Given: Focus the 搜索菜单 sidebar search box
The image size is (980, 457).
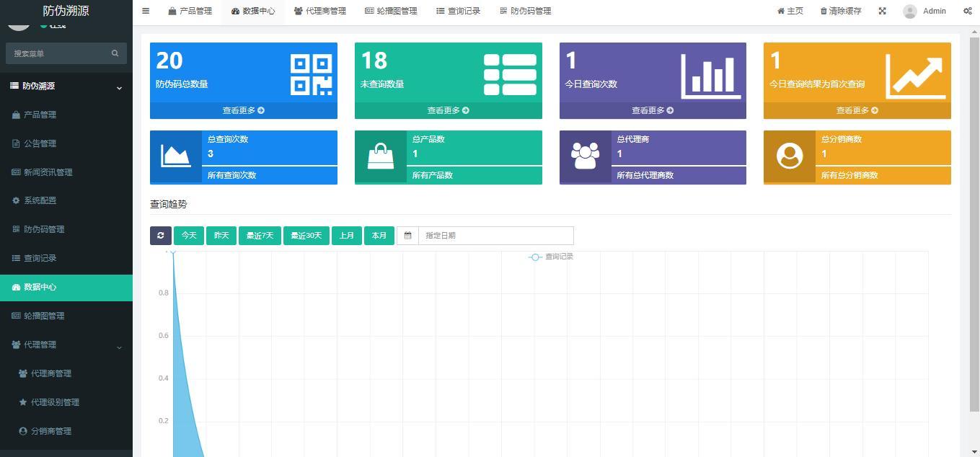Looking at the screenshot, I should click(59, 53).
